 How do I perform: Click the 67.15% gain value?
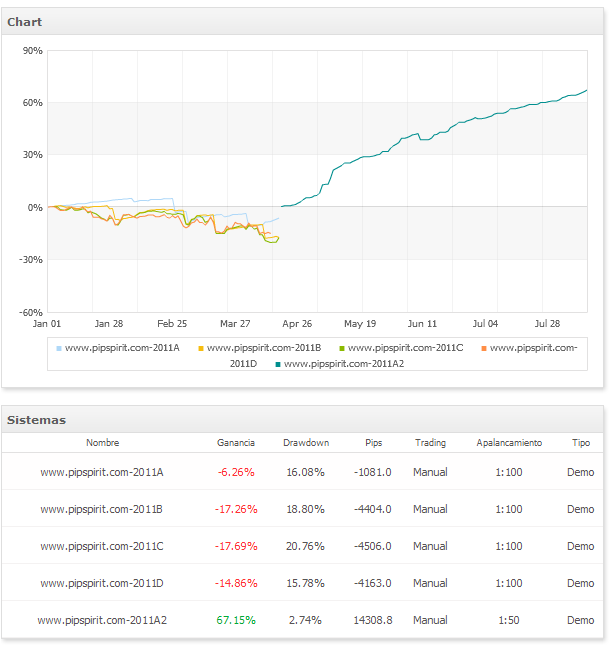236,620
